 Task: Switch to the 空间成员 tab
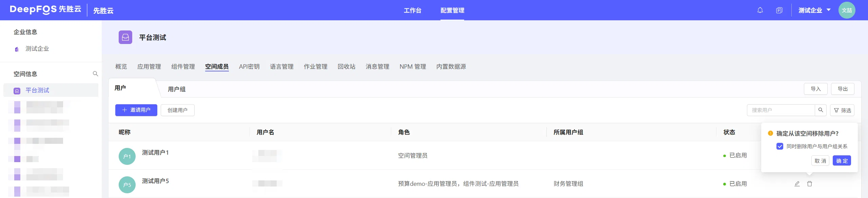pyautogui.click(x=217, y=67)
